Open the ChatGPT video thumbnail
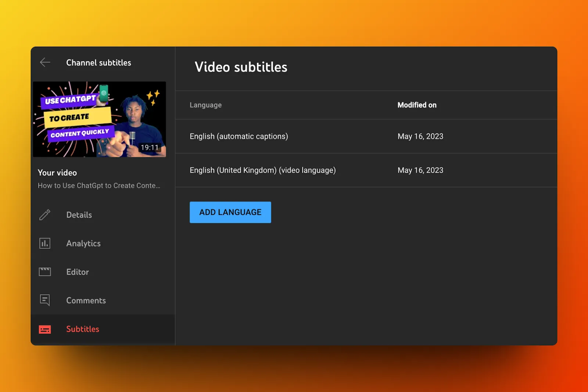The width and height of the screenshot is (588, 392). [x=100, y=119]
